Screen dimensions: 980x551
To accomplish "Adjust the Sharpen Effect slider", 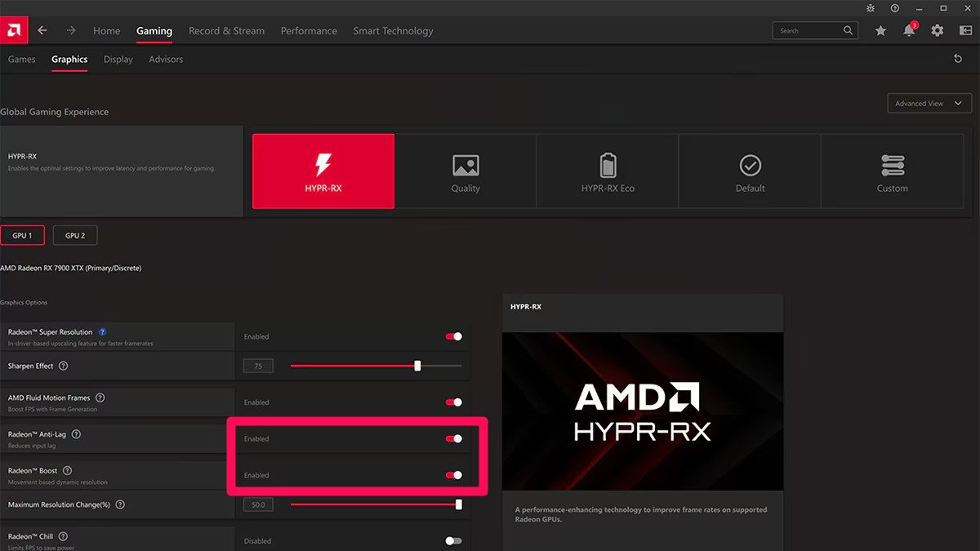I will coord(417,366).
